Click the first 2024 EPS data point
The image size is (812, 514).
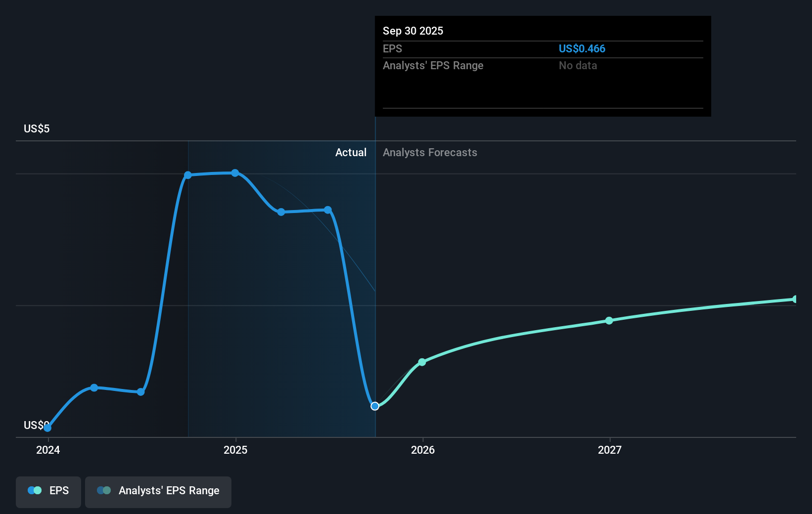click(x=47, y=428)
